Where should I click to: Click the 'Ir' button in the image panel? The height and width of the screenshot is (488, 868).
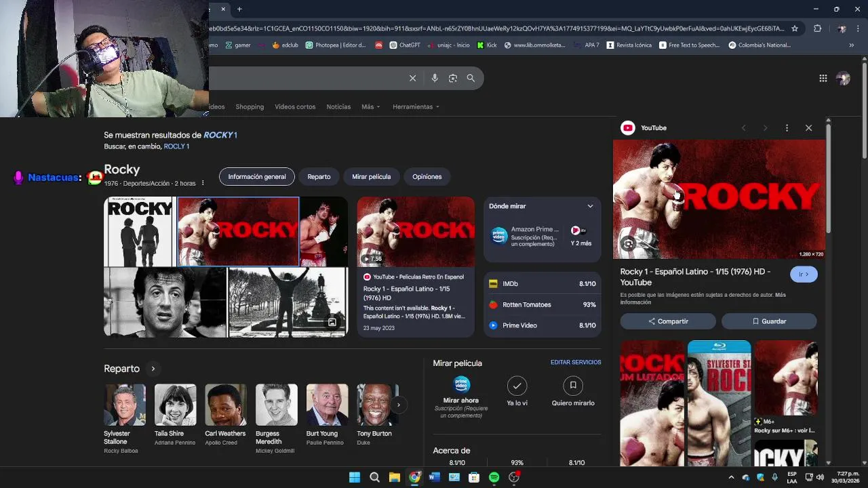(804, 274)
